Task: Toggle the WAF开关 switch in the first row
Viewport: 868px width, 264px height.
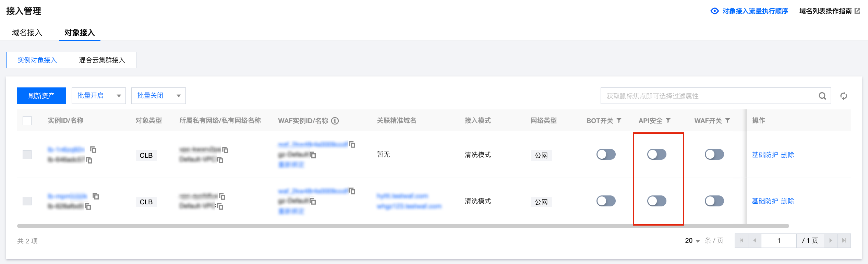Action: [x=714, y=154]
